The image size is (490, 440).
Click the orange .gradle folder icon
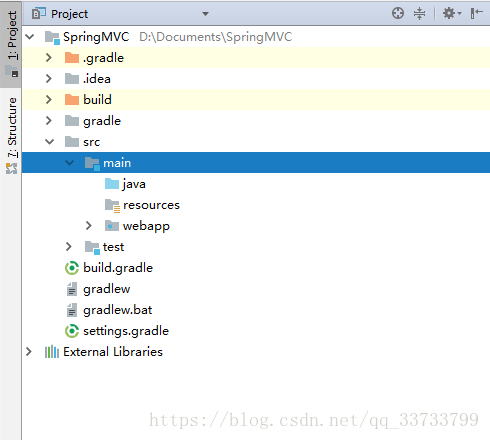(x=72, y=58)
